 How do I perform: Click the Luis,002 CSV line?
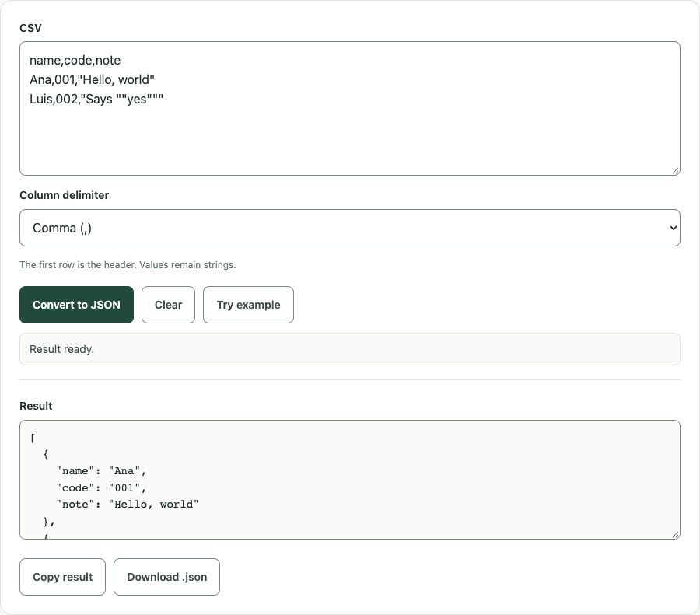point(96,99)
